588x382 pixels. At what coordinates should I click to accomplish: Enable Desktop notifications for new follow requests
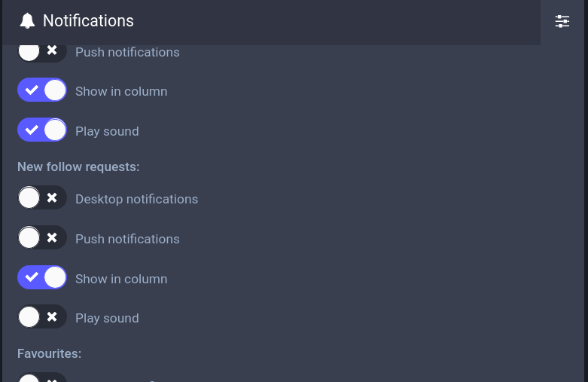pyautogui.click(x=41, y=198)
